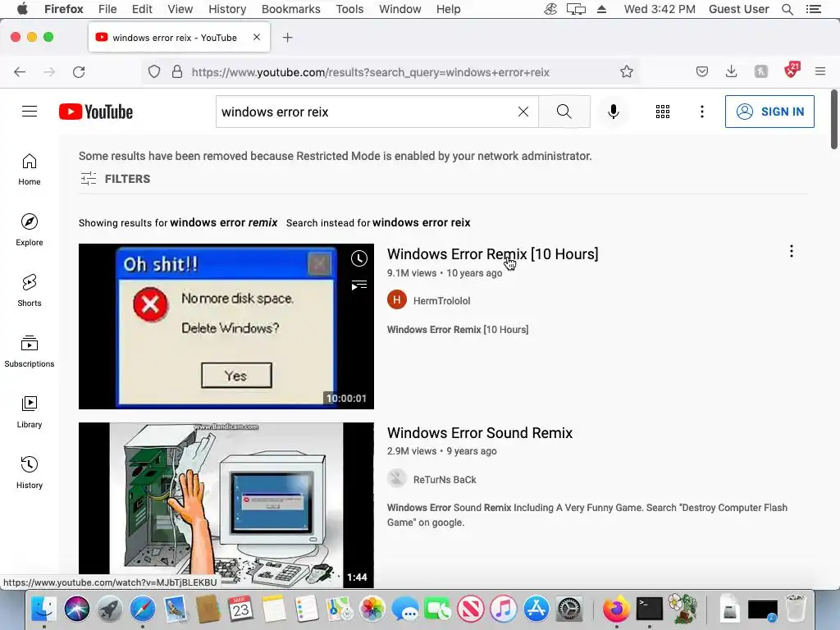Select the windows error reix YouTube tab

[179, 38]
